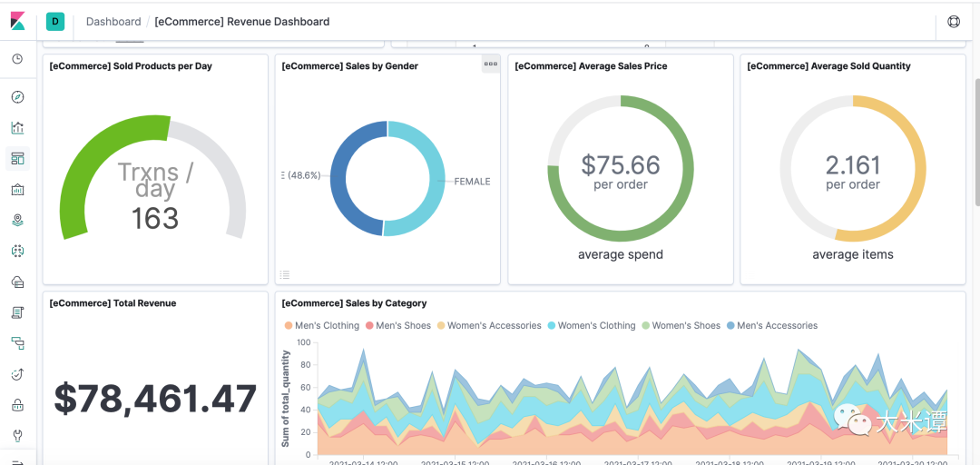980x465 pixels.
Task: Toggle legend on Sales by Gender panel
Action: (285, 274)
